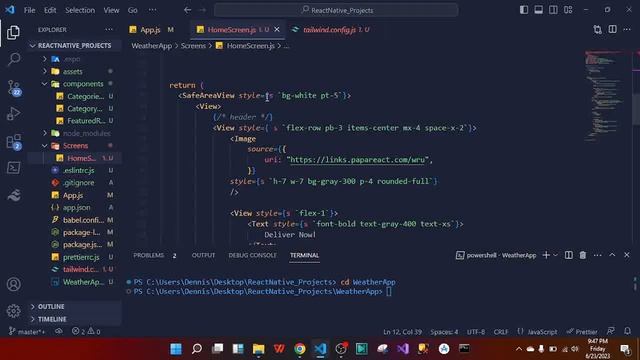Screen dimensions: 640x360
Task: Collapse the REACTNATIVE_PROJECTS root folder
Action: point(75,45)
